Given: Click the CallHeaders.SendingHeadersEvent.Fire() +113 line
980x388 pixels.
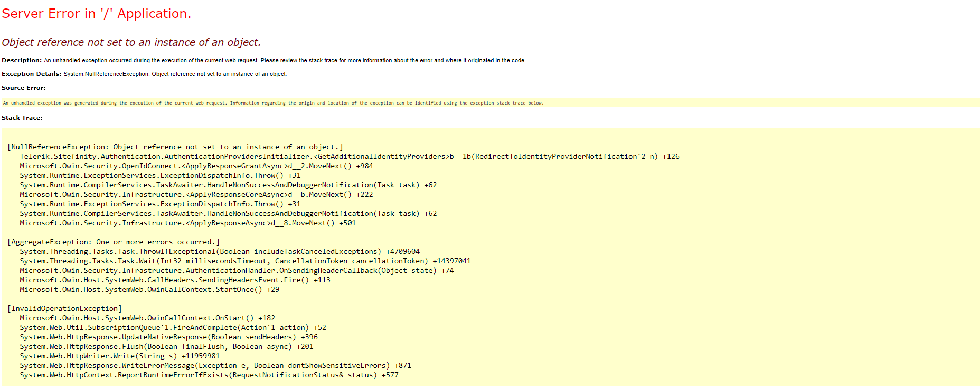Looking at the screenshot, I should point(175,280).
